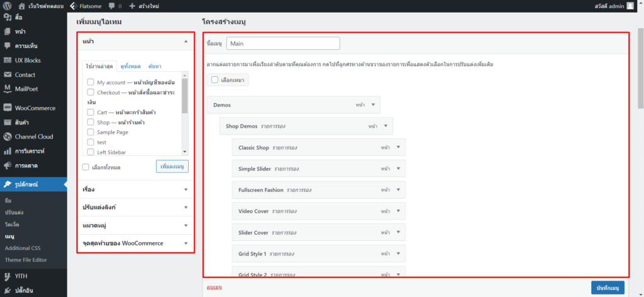This screenshot has height=297, width=644.
Task: Expand the Classic Shop item arrow
Action: 398,147
